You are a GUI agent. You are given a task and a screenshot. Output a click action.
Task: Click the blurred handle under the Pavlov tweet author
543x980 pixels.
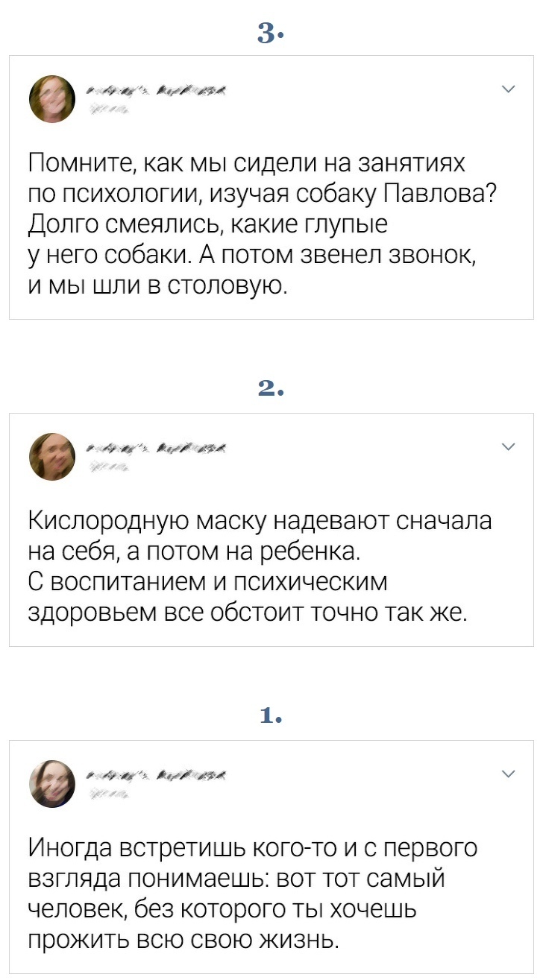109,110
